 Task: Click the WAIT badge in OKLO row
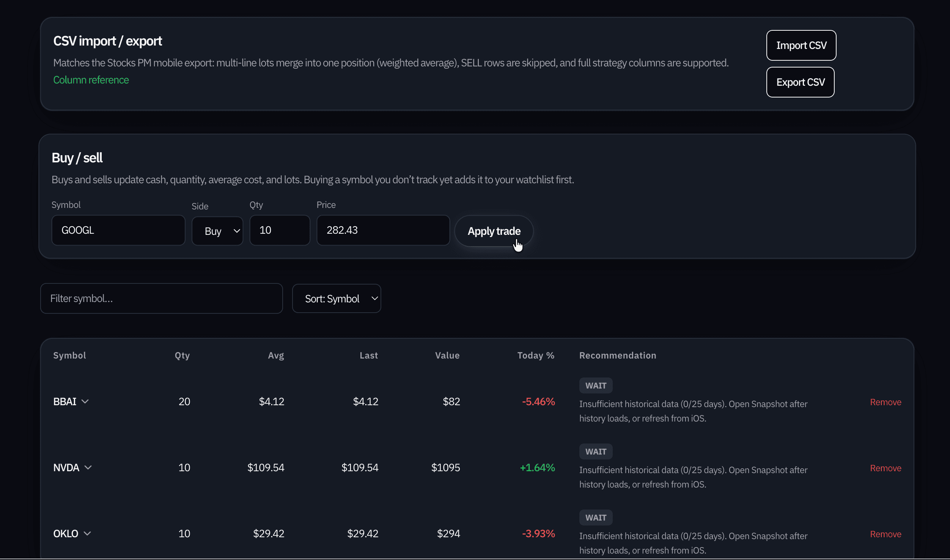click(x=596, y=518)
